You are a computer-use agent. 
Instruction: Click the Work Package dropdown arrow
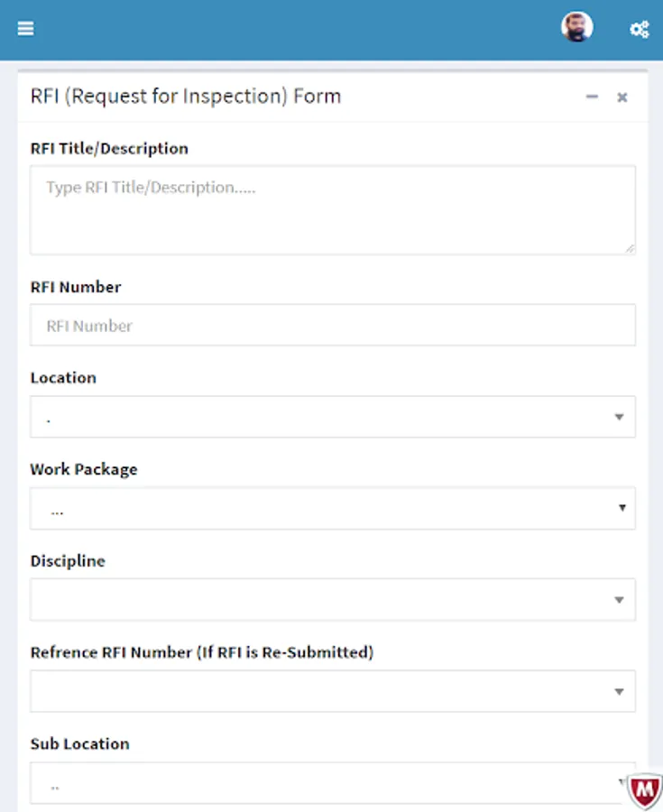[622, 508]
